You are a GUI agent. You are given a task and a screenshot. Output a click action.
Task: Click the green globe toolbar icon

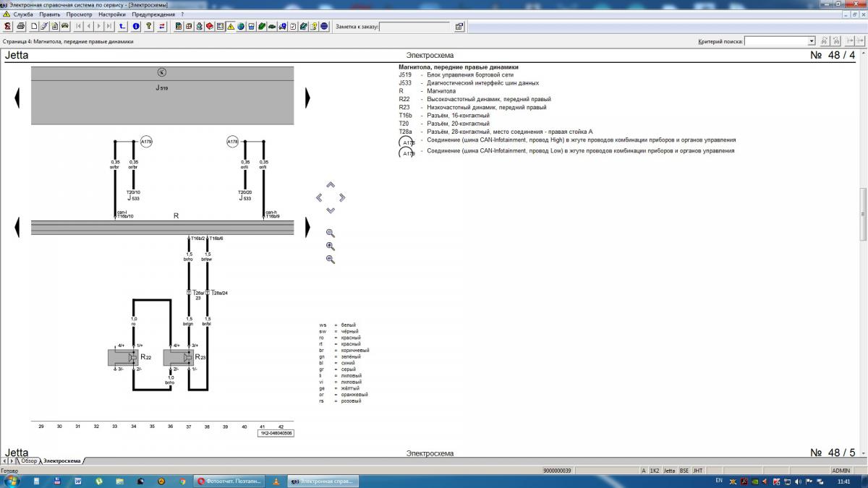coord(240,27)
